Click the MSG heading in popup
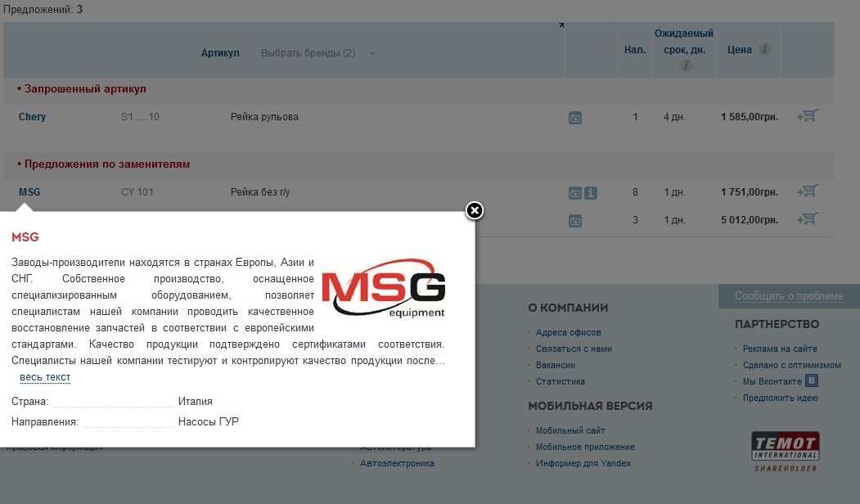860x504 pixels. click(x=25, y=237)
